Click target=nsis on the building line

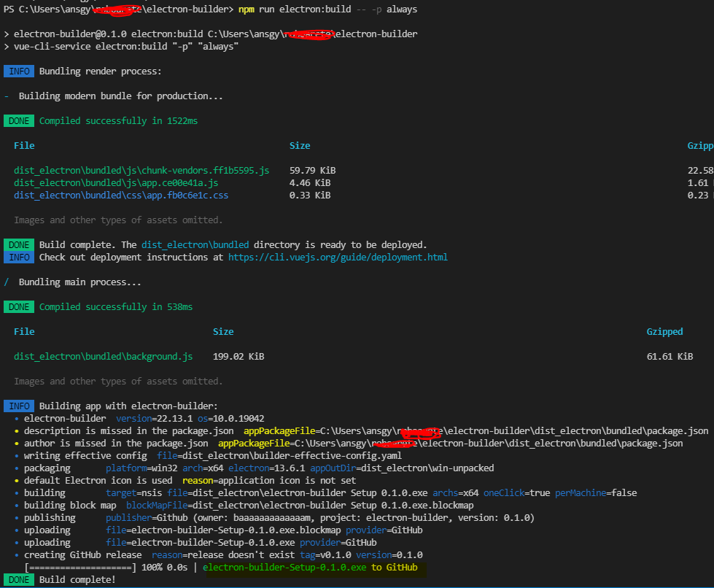(x=134, y=493)
